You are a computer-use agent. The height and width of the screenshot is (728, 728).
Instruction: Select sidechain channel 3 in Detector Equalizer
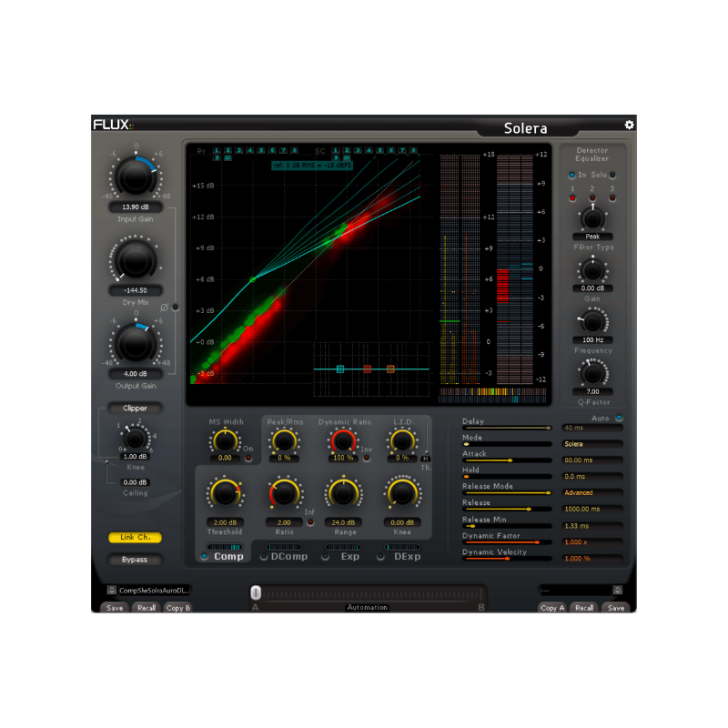point(612,198)
